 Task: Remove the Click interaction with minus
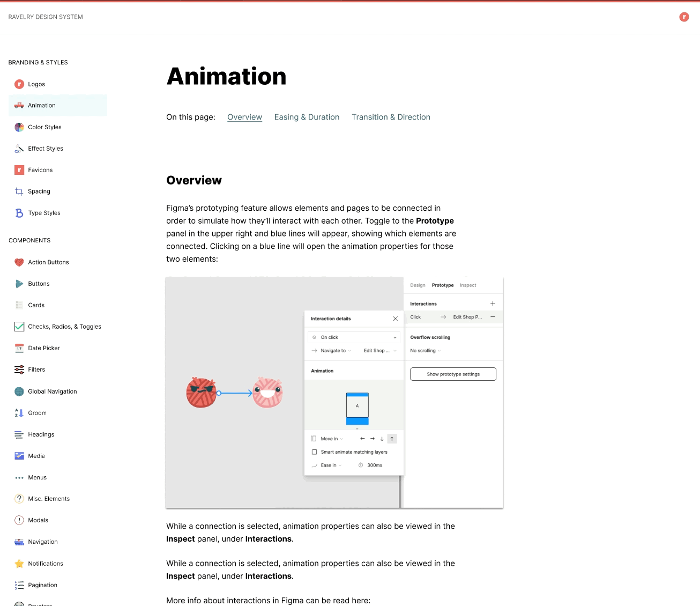493,317
